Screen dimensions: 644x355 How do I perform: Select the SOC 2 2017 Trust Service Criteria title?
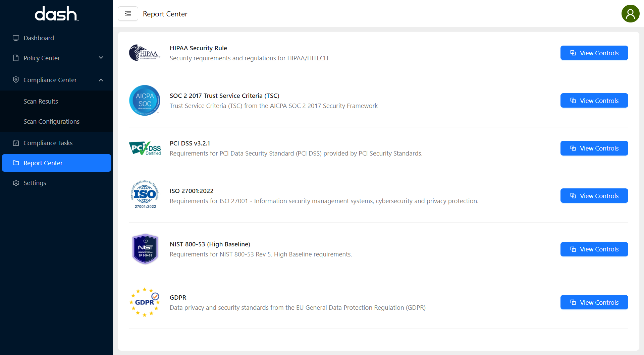click(x=224, y=96)
